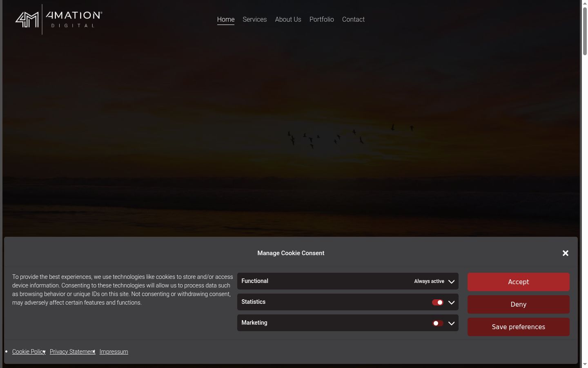The image size is (588, 368).
Task: Click the vertical scrollbar thumb
Action: click(585, 31)
